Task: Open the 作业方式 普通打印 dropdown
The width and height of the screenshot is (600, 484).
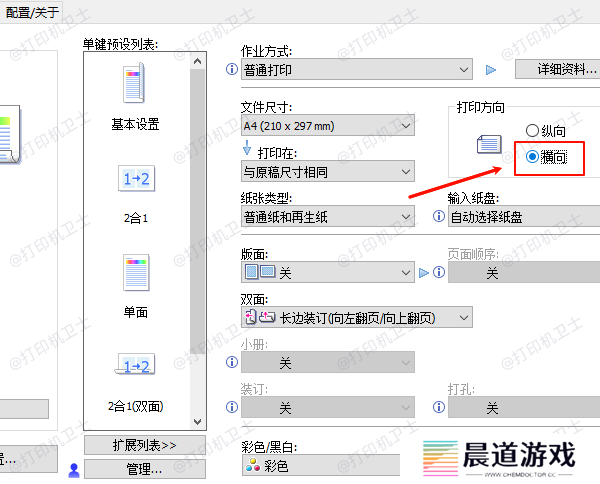Action: pos(357,69)
